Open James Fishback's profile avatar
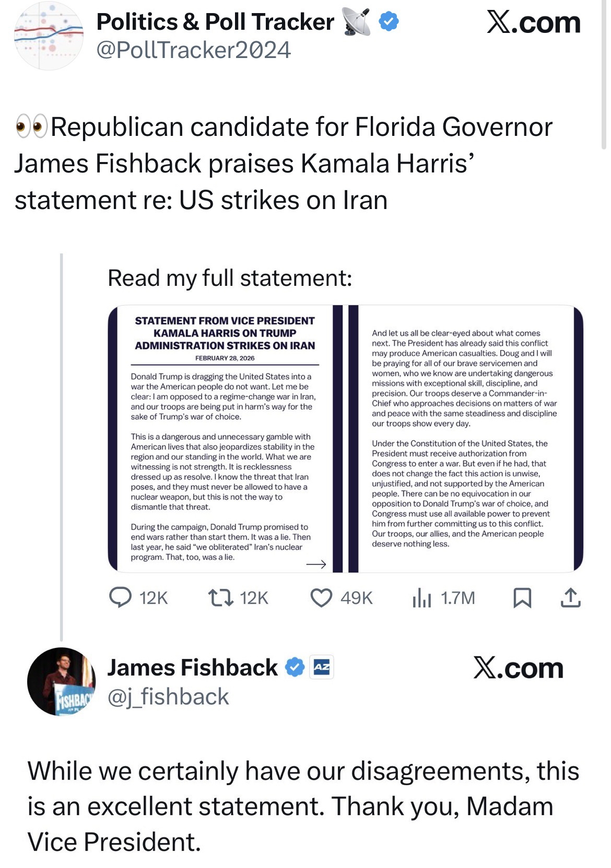611x868 pixels. click(61, 681)
